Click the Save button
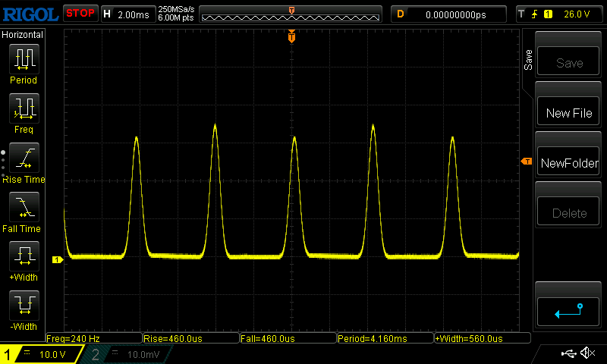The height and width of the screenshot is (364, 607). 568,63
